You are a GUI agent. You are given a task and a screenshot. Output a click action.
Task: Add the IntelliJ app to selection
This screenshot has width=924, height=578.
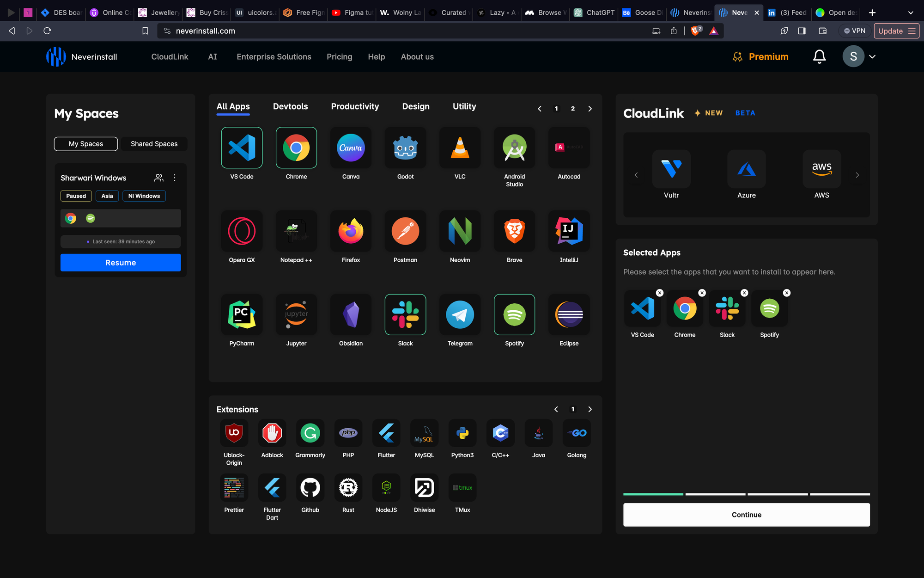pyautogui.click(x=569, y=231)
